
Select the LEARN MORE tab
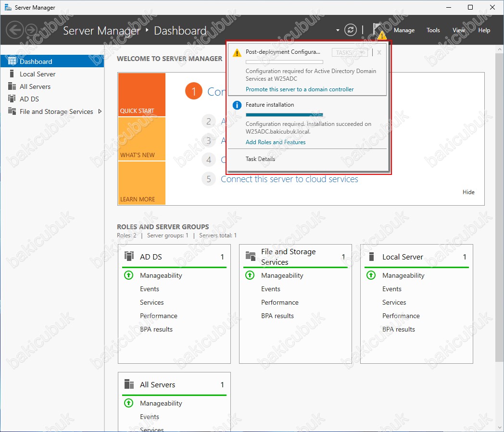(142, 183)
